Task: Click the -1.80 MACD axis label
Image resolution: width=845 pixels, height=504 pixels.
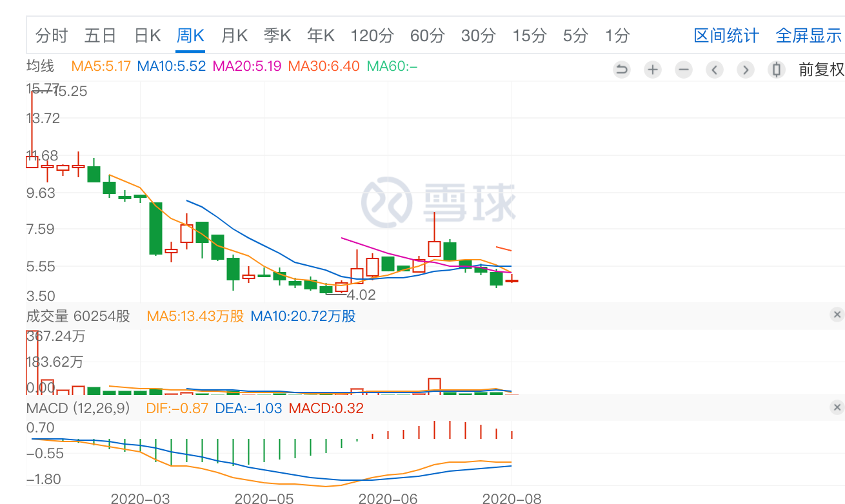Action: [43, 480]
